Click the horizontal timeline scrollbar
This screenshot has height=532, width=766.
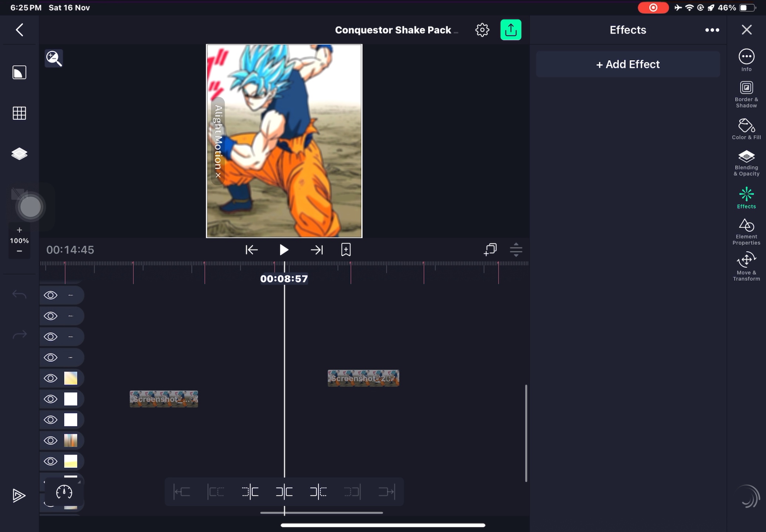pyautogui.click(x=321, y=513)
